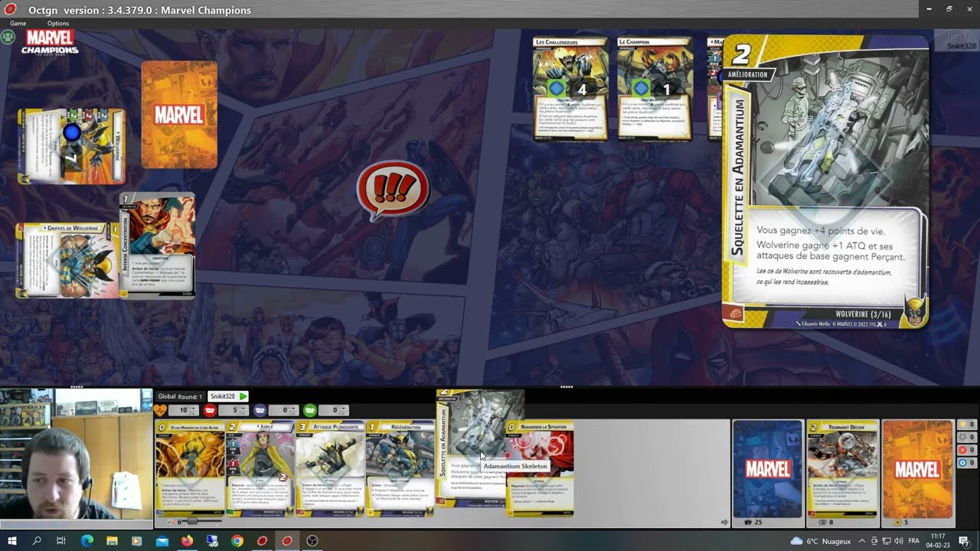Click the orange Marvel encounter deck on the table
This screenshot has height=551, width=980.
click(179, 115)
